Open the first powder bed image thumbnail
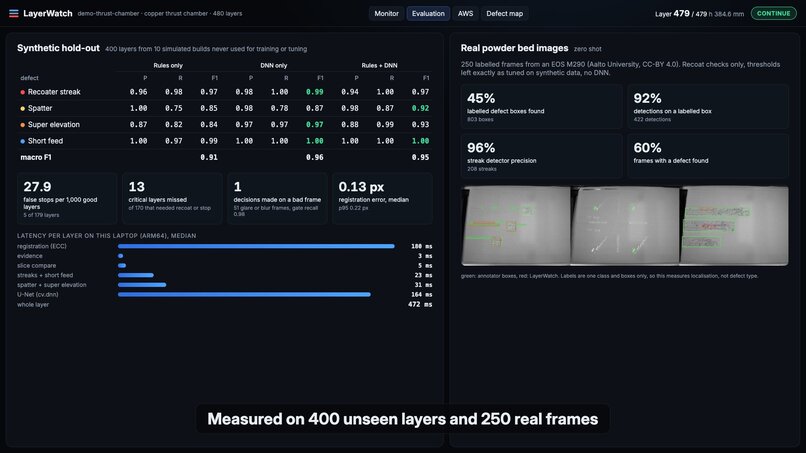This screenshot has width=806, height=453. 516,226
